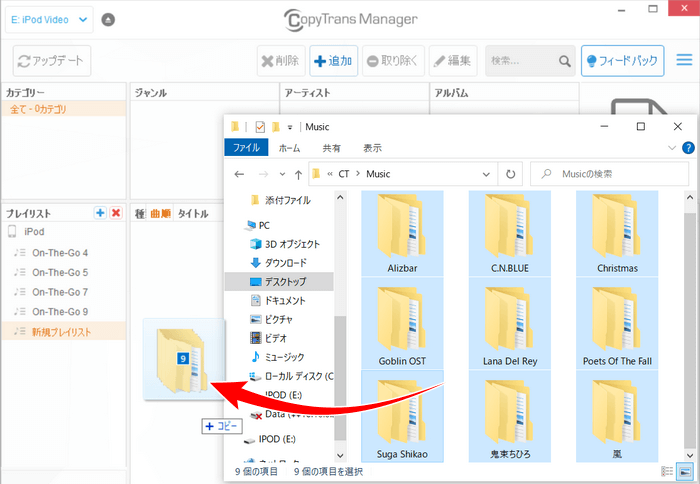Open the ホーム ribbon tab
700x484 pixels.
(289, 148)
